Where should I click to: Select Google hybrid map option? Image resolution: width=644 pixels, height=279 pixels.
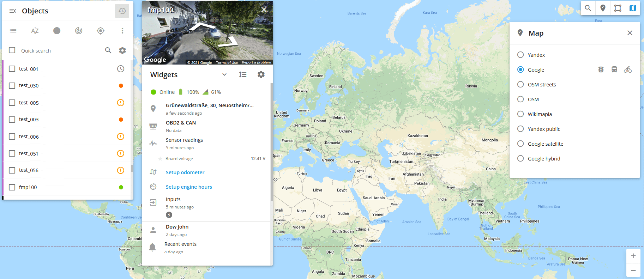tap(520, 158)
